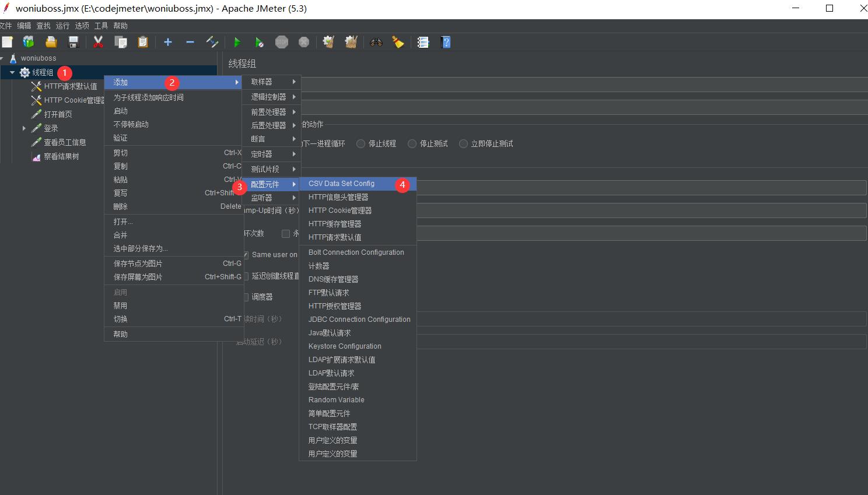Viewport: 868px width, 495px height.
Task: Click the plus Expand All icon
Action: click(x=168, y=42)
